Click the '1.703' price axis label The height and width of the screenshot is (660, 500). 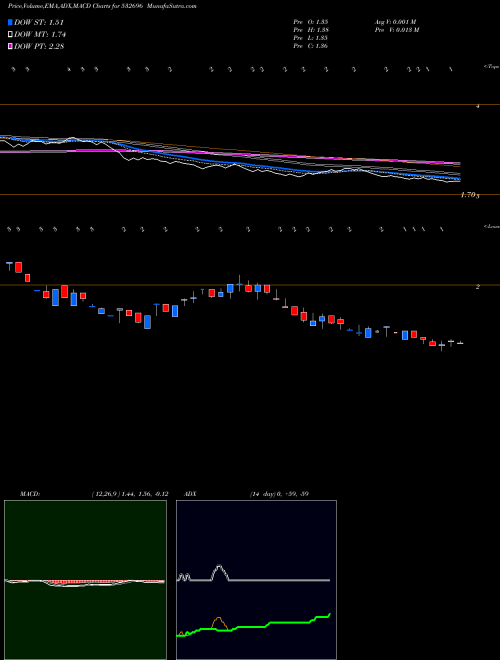pos(471,195)
